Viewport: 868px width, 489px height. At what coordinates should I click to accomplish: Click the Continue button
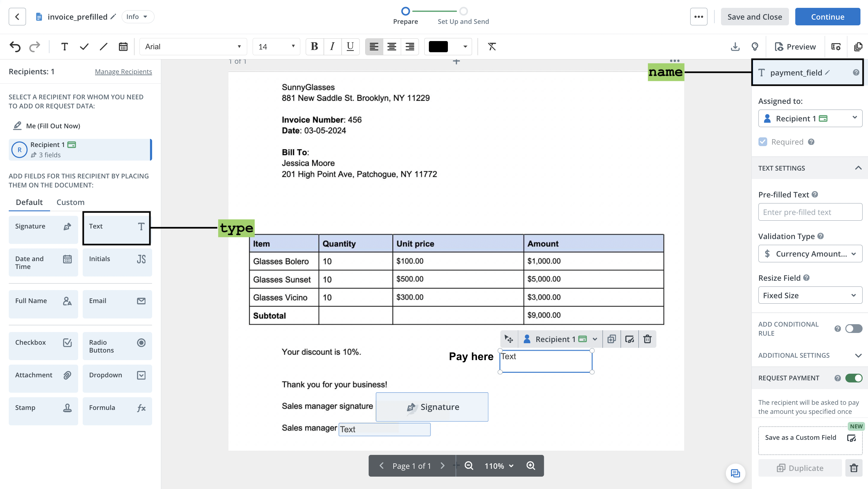coord(827,17)
